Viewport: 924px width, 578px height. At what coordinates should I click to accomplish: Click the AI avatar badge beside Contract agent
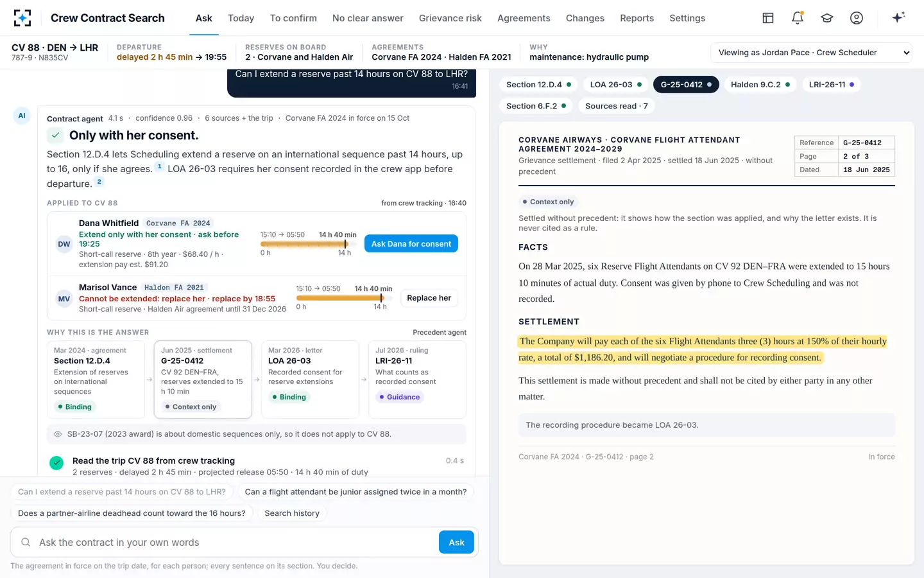[22, 116]
